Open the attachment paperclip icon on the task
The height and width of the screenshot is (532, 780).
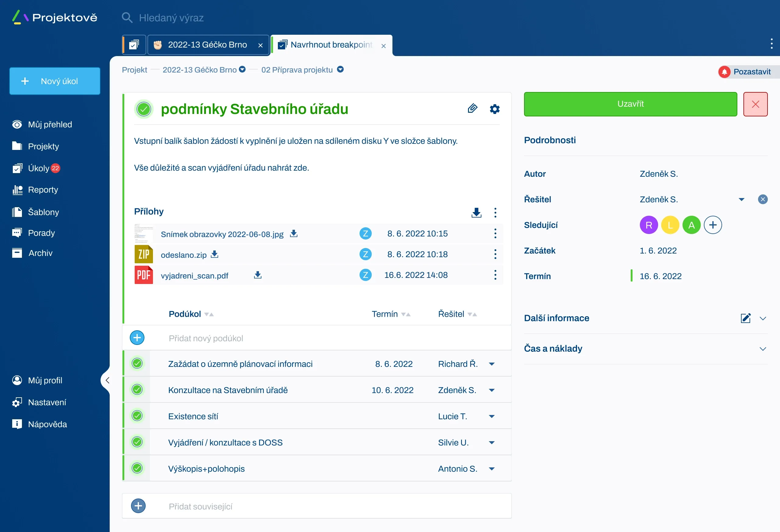[473, 108]
